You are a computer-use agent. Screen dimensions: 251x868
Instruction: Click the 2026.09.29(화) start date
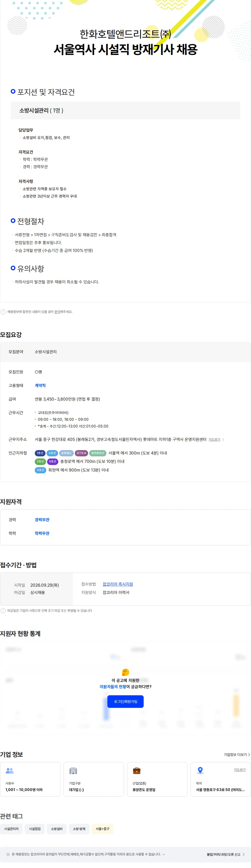[44, 585]
